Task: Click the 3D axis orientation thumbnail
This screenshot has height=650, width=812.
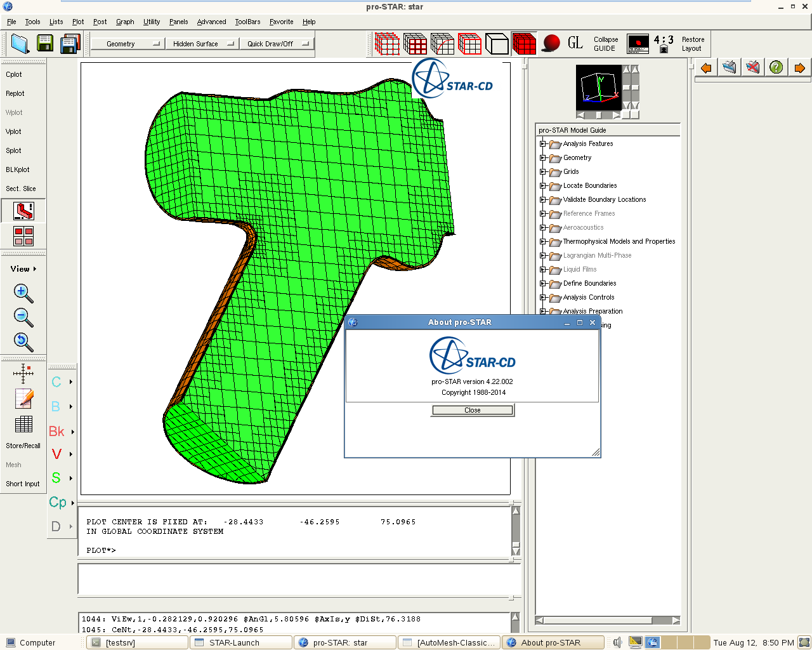Action: 598,88
